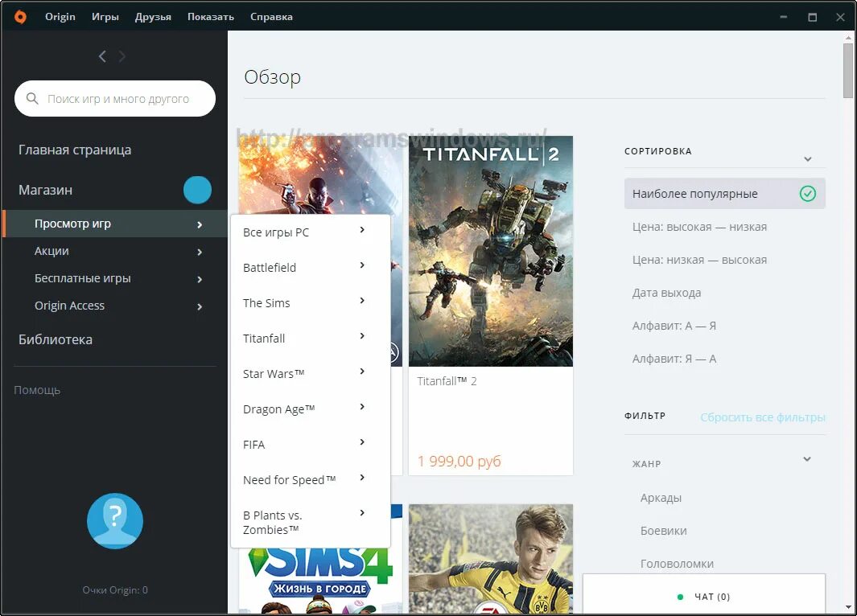Click the green chat status dot
Viewport: 857px width, 616px height.
(x=680, y=597)
